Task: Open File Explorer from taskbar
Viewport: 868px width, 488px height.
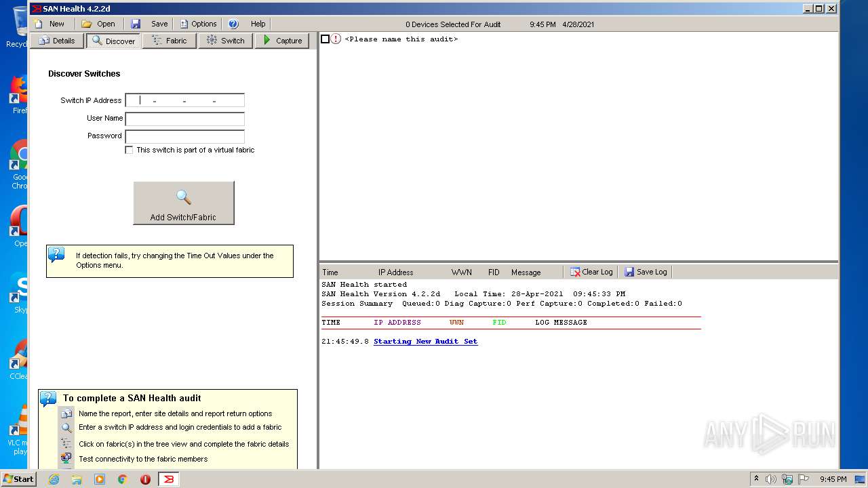Action: 77,479
